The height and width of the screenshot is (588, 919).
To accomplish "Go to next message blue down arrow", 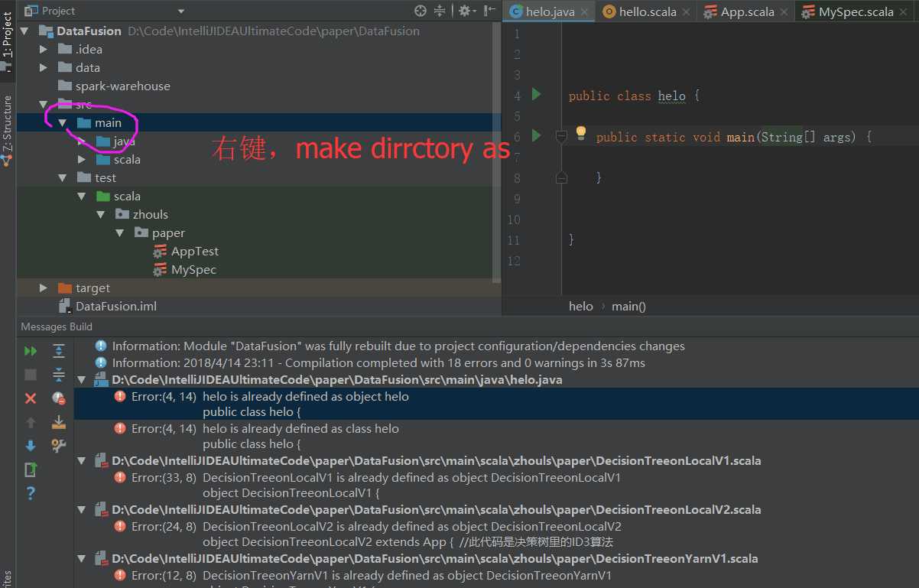I will click(31, 446).
